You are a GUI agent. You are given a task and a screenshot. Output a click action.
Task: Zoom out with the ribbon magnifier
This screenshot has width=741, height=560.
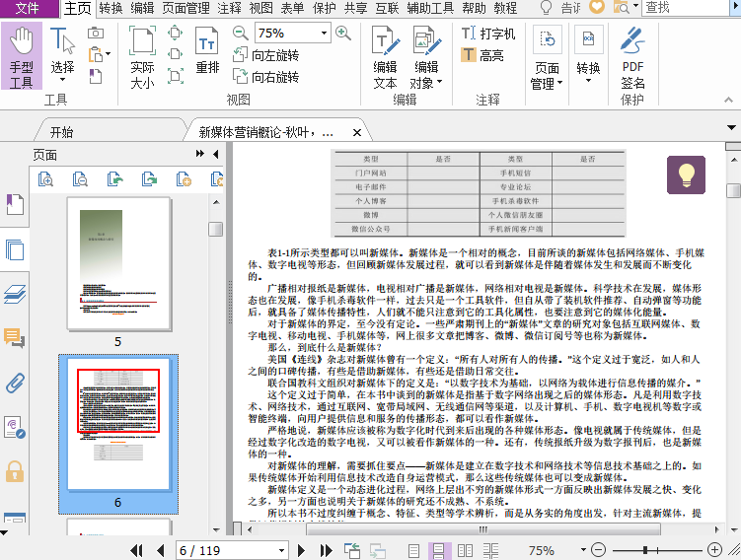point(240,34)
